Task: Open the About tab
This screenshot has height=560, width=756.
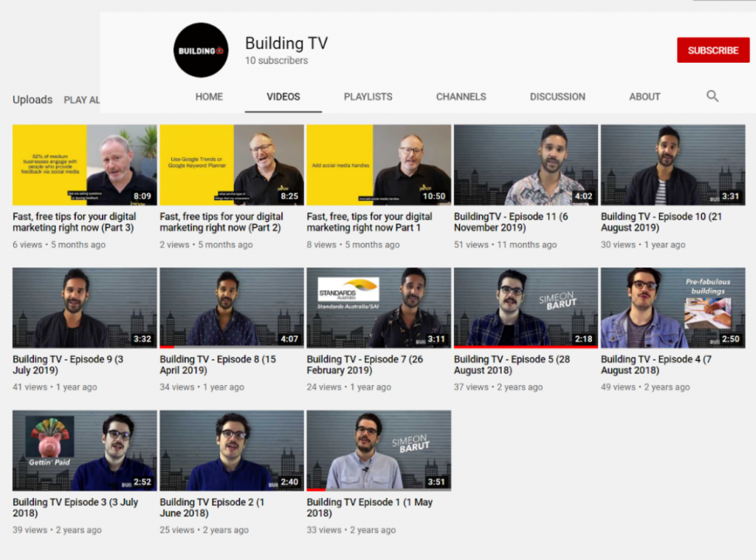Action: click(645, 97)
